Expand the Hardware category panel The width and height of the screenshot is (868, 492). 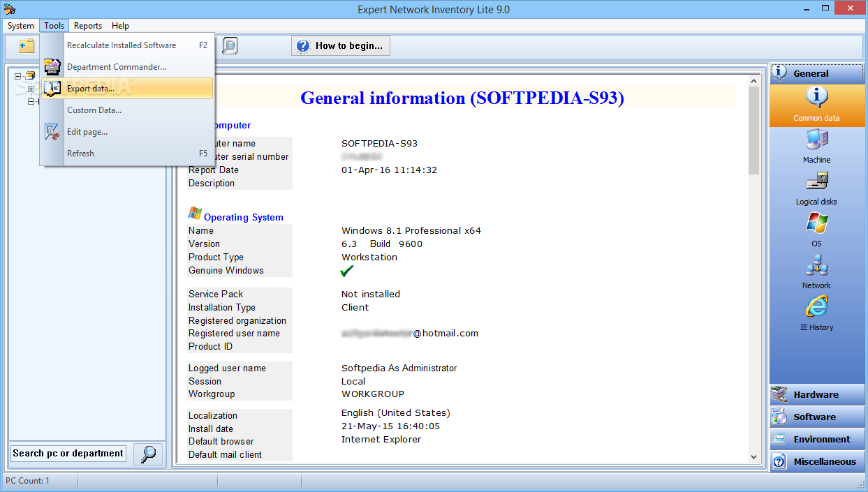coord(816,394)
